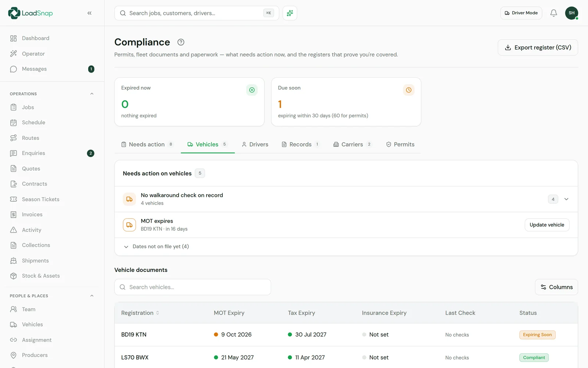
Task: Focus the Search vehicles field
Action: click(193, 287)
